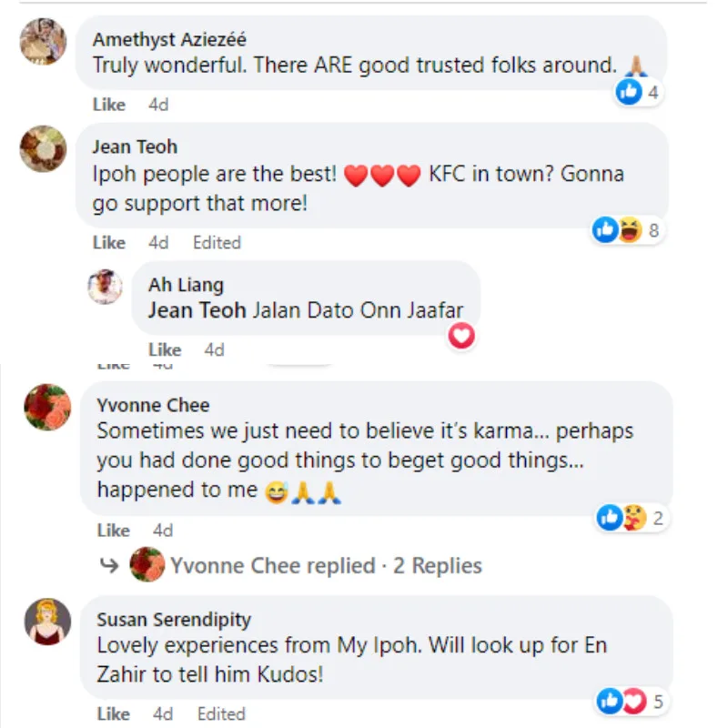Image resolution: width=728 pixels, height=728 pixels.
Task: Like Amethyst Aziezéé's comment
Action: (x=109, y=105)
